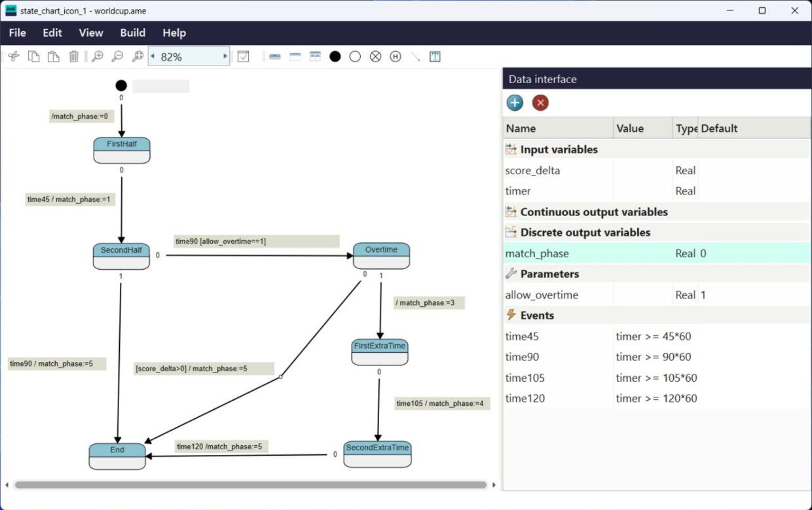
Task: Select the allow_overtime parameter row
Action: [657, 295]
